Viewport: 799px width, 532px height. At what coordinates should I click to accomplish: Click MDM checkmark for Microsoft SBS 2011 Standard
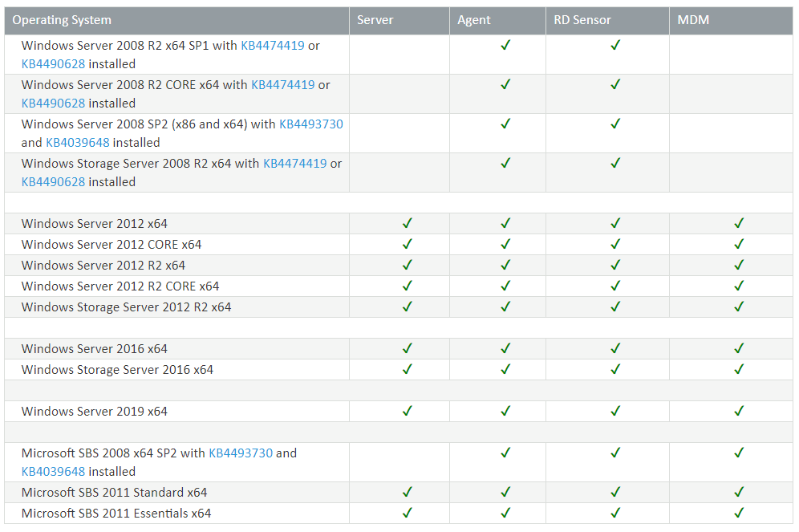(x=739, y=492)
